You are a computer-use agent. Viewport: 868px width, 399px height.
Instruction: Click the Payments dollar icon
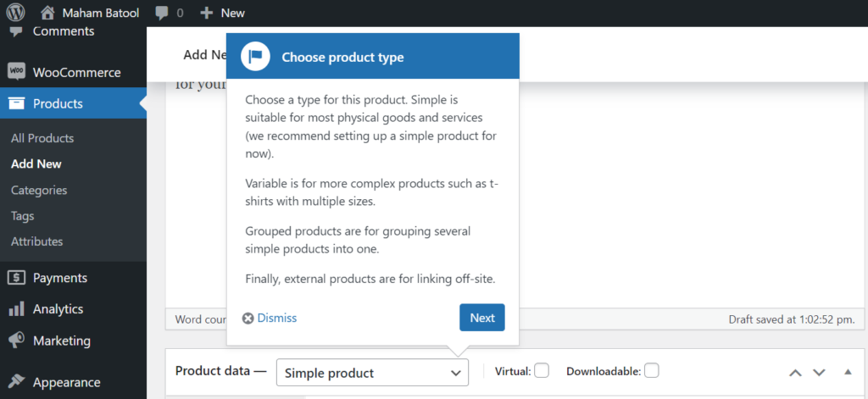[x=17, y=278]
